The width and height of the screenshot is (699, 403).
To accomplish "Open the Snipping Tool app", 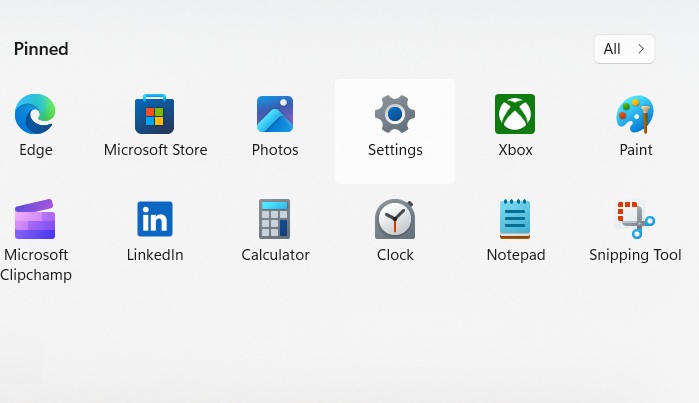I will [635, 230].
